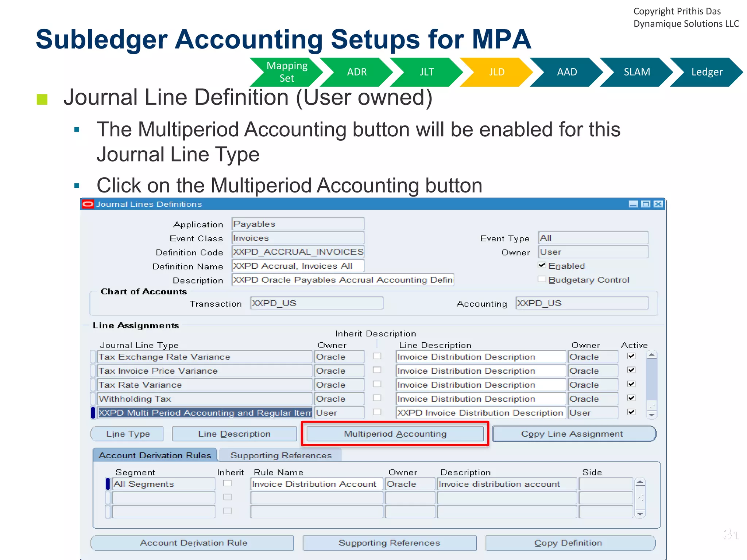
Task: Click row indicator for Tax Exchange Rate Variance
Action: pyautogui.click(x=93, y=357)
